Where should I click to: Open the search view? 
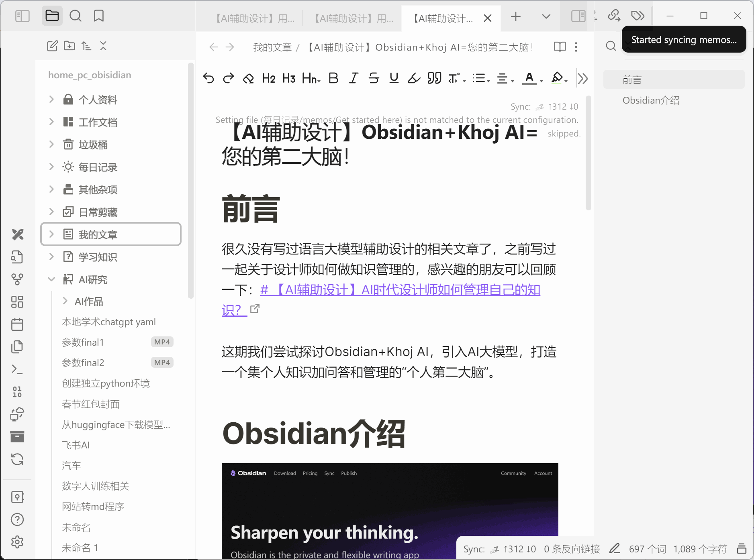(76, 16)
